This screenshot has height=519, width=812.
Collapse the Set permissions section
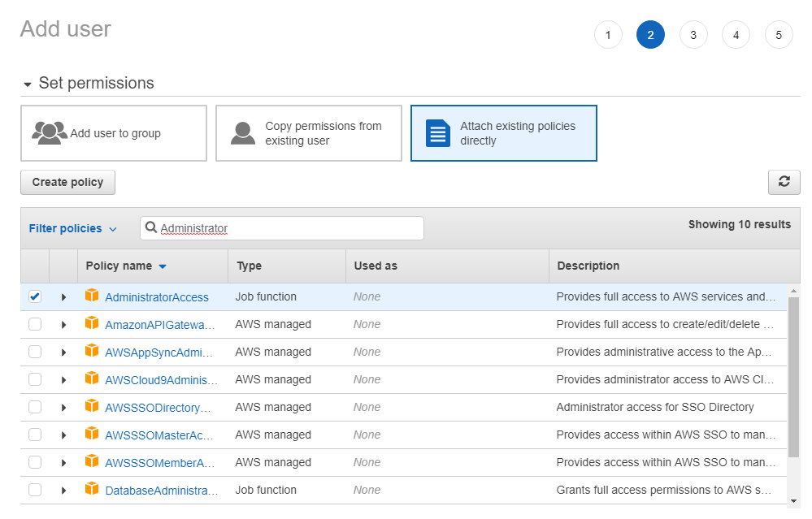point(28,84)
